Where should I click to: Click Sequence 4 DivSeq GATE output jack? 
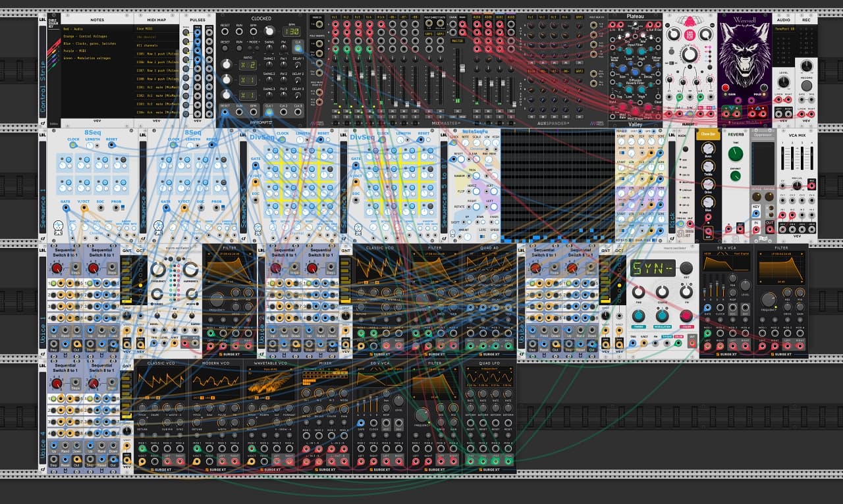(x=356, y=166)
